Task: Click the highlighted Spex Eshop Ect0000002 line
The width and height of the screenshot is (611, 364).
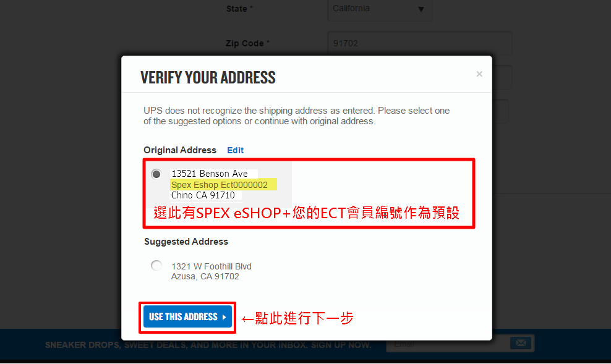Action: (220, 185)
